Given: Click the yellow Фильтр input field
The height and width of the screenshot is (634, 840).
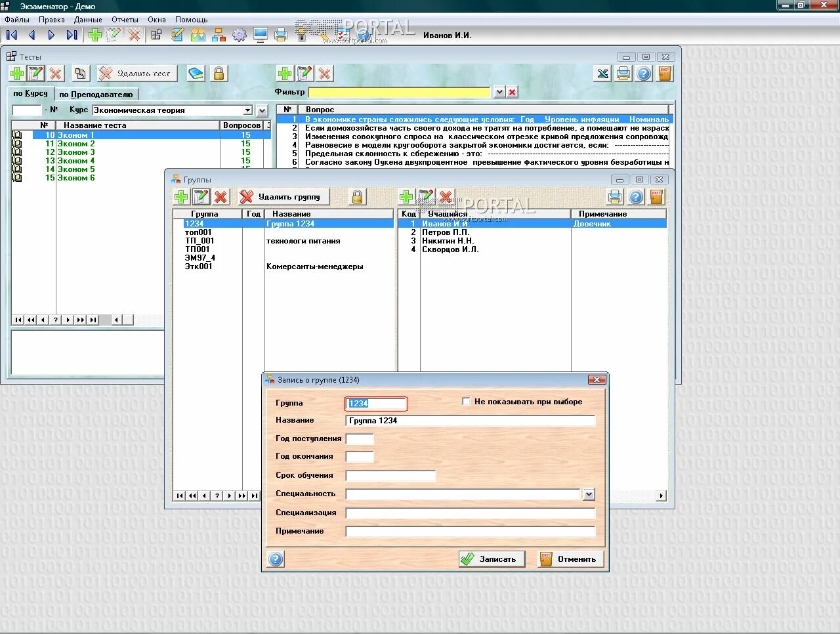Looking at the screenshot, I should pos(399,92).
